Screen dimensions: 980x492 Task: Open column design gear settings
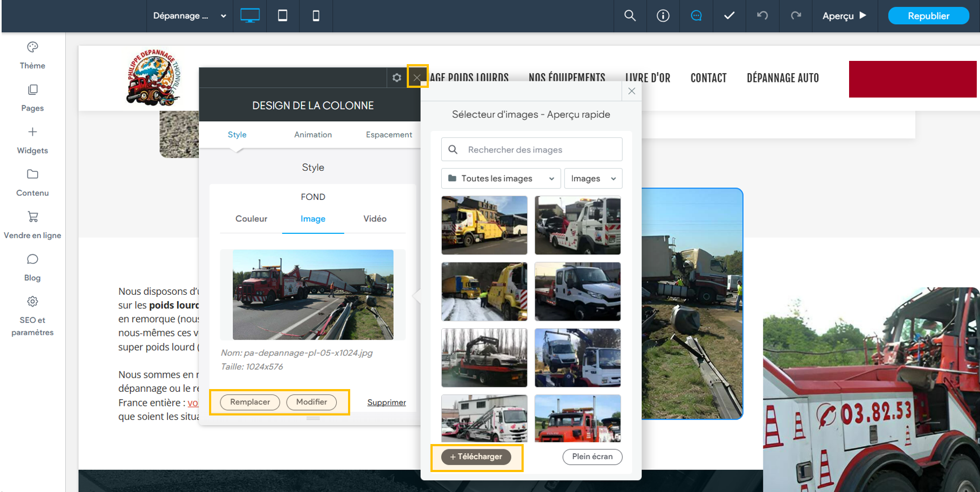click(397, 78)
